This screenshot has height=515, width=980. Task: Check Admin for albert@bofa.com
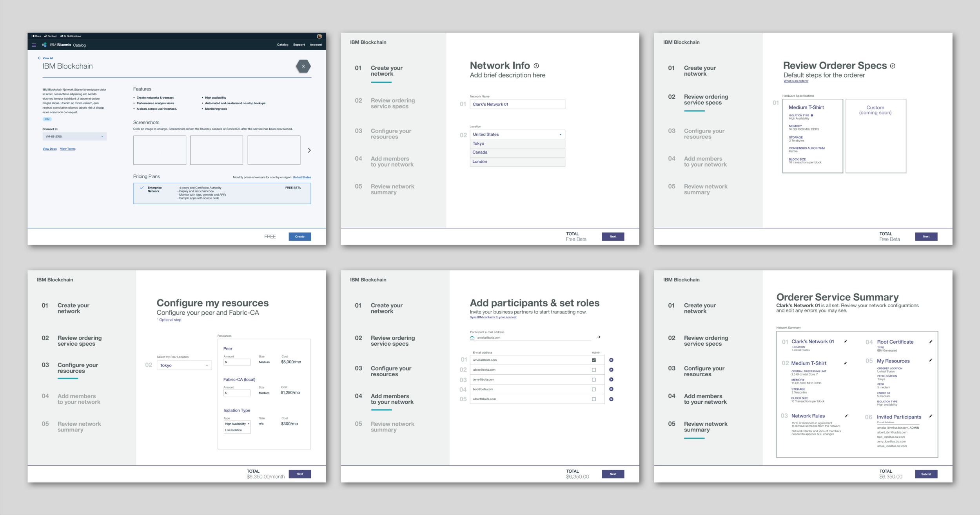coord(594,399)
